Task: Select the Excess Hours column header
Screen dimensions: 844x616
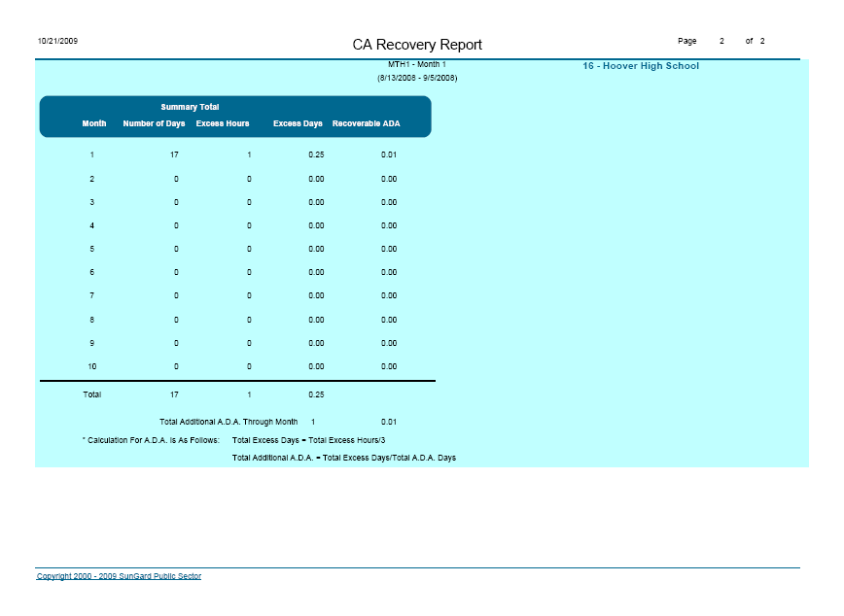Action: [x=223, y=124]
